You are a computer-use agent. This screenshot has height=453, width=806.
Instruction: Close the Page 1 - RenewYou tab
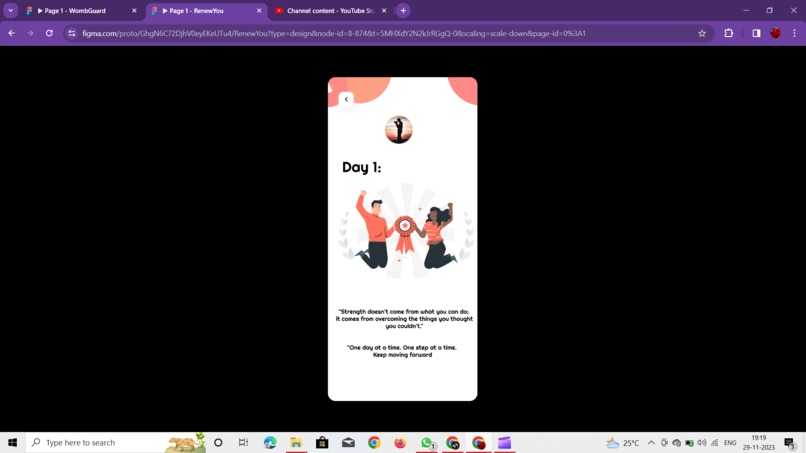tap(259, 10)
